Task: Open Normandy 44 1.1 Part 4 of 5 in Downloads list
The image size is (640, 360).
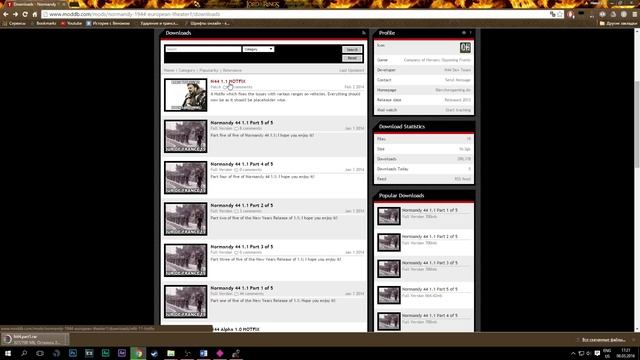Action: [242, 164]
